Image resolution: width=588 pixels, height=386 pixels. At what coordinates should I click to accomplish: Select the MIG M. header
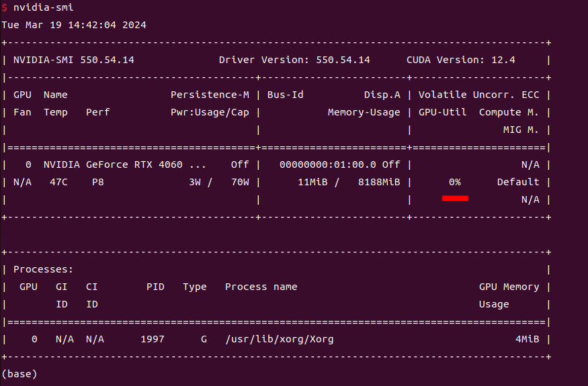pos(521,130)
